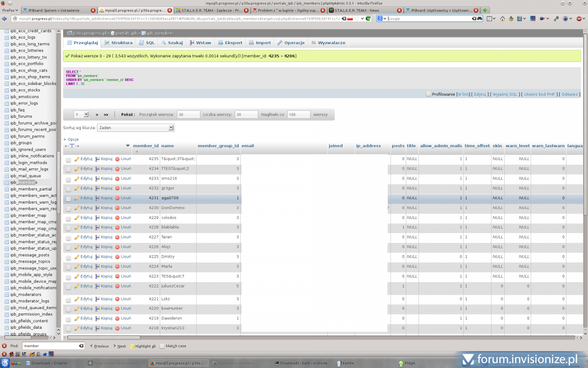Click the Firefox home icon
The height and width of the screenshot is (368, 588).
tap(502, 19)
